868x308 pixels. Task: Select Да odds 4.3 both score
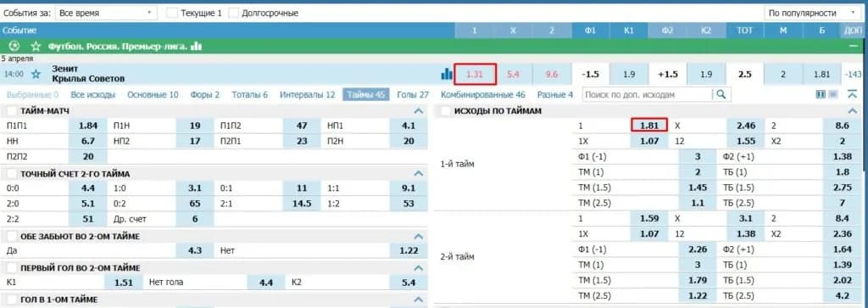pos(195,250)
